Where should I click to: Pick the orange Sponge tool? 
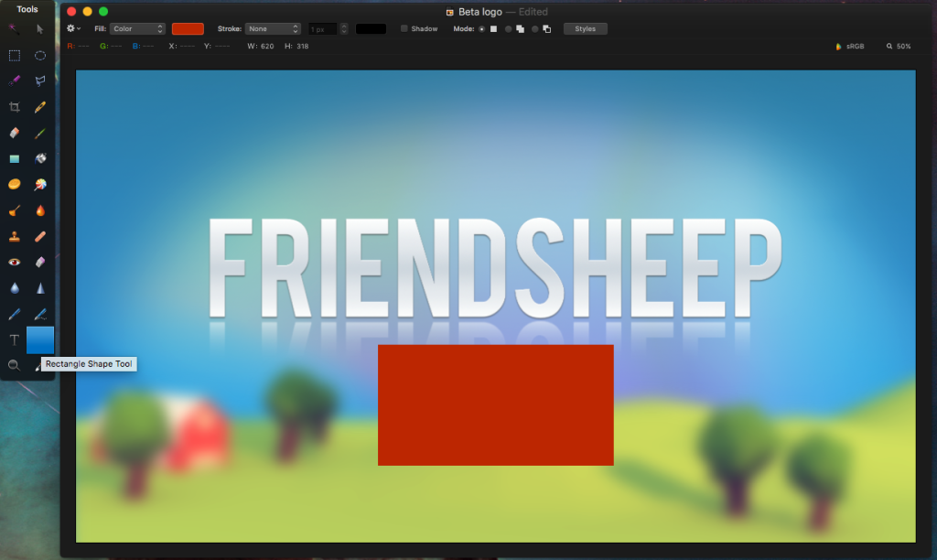click(15, 184)
